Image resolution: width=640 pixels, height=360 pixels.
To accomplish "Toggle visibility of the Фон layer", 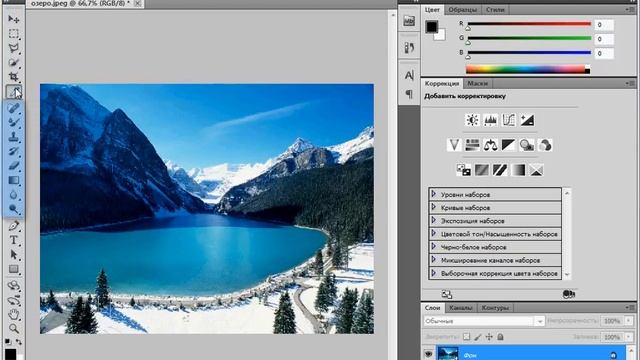I will coord(428,354).
